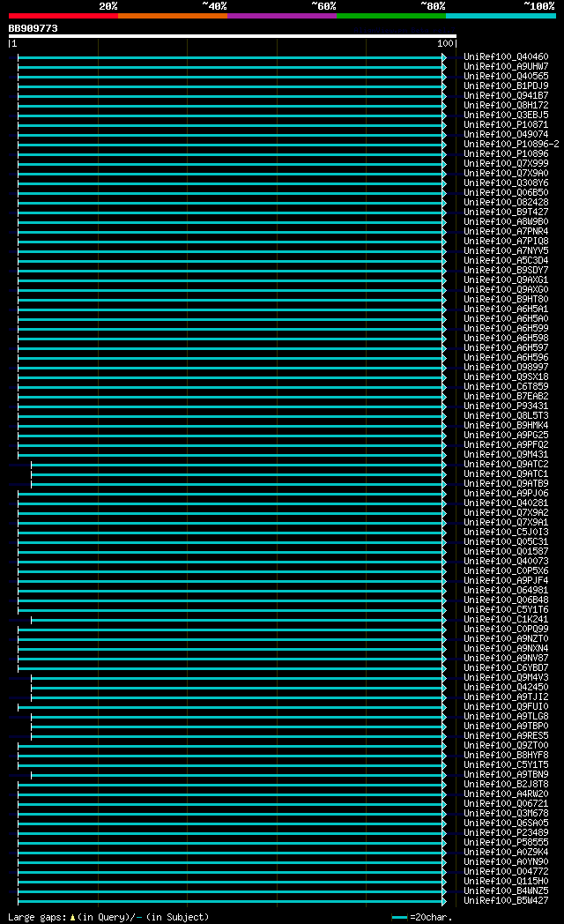Image resolution: width=564 pixels, height=924 pixels.
Task: Open entry UniRef100_P23489
Action: tap(506, 832)
